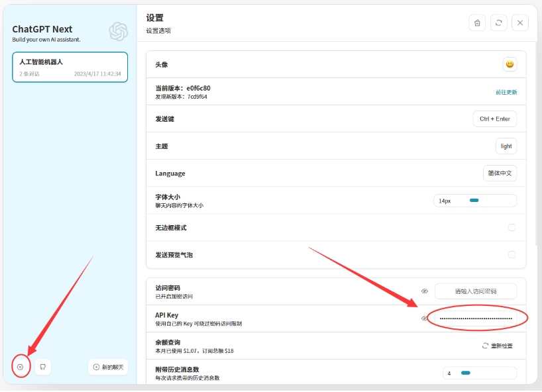Select the new version text 7cd9f64
The height and width of the screenshot is (392, 542).
tap(197, 97)
